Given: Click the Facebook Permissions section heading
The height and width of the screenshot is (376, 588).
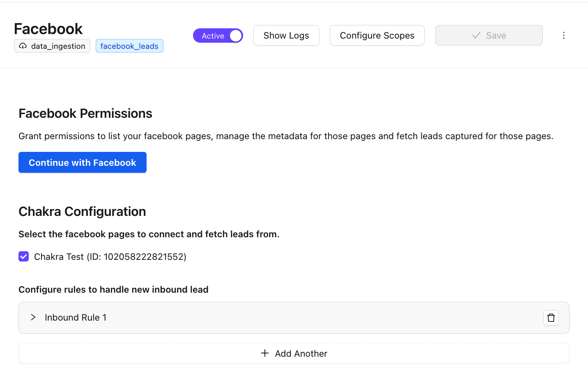Looking at the screenshot, I should pyautogui.click(x=85, y=113).
